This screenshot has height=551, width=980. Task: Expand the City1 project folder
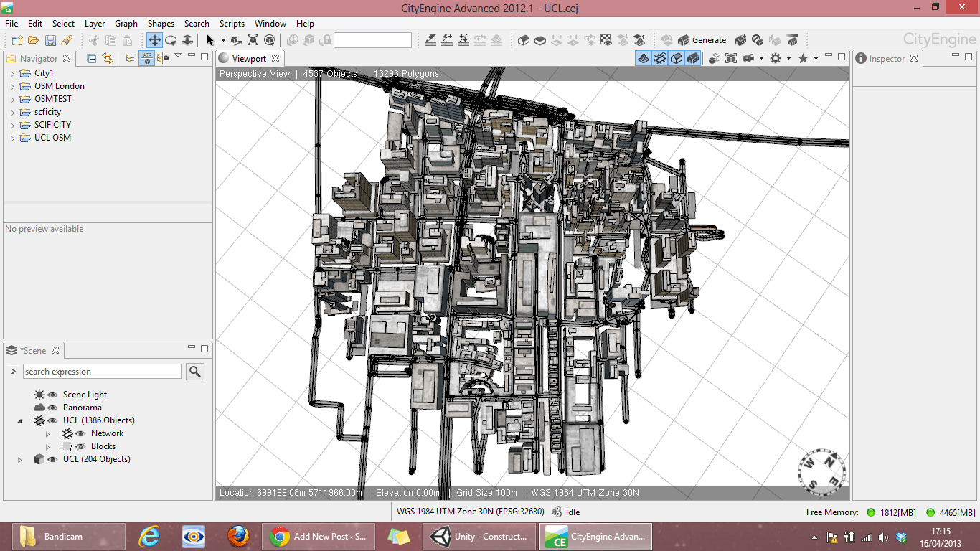tap(12, 73)
